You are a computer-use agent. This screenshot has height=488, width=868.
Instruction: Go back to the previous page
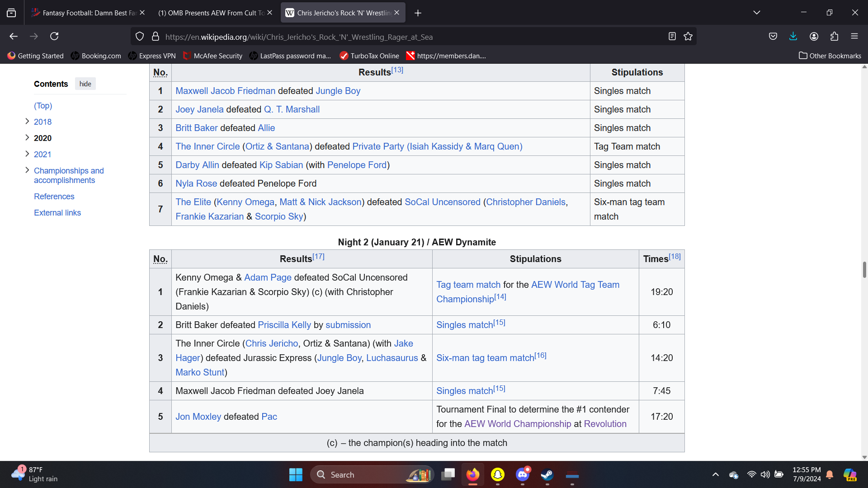[14, 36]
